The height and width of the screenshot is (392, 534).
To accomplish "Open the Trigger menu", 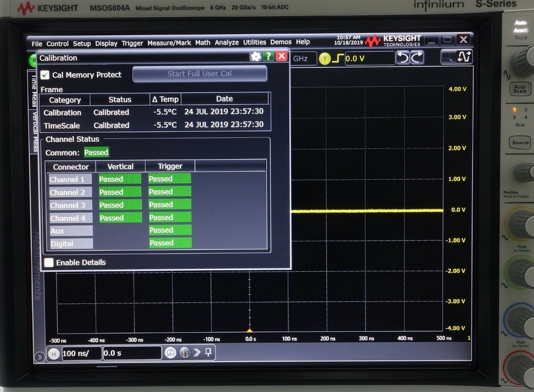I will [132, 43].
